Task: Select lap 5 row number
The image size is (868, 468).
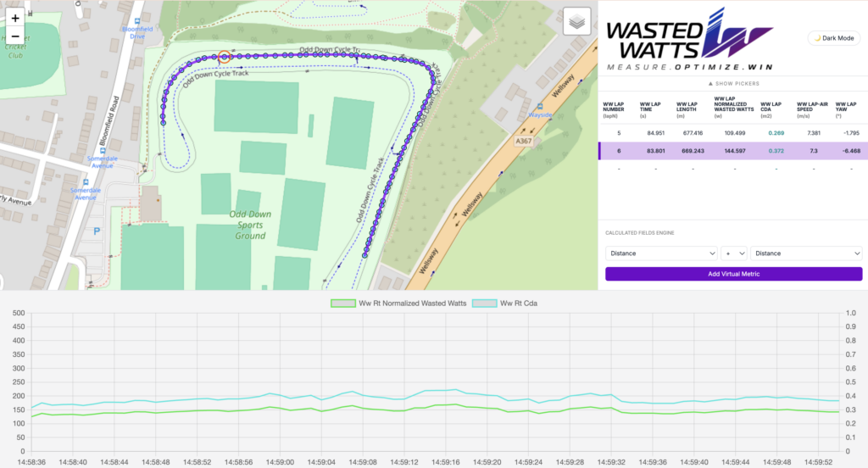Action: click(619, 133)
